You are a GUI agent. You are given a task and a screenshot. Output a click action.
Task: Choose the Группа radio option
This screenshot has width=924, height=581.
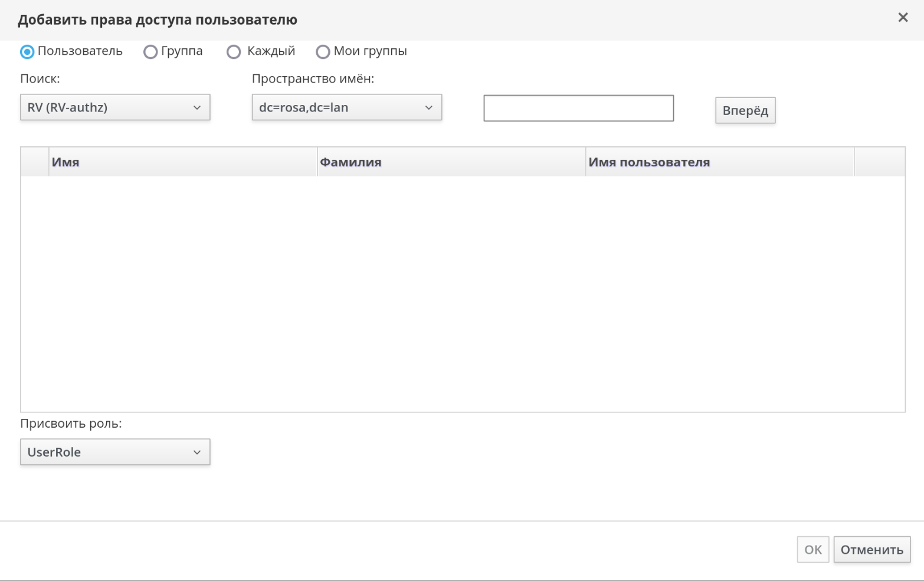150,52
